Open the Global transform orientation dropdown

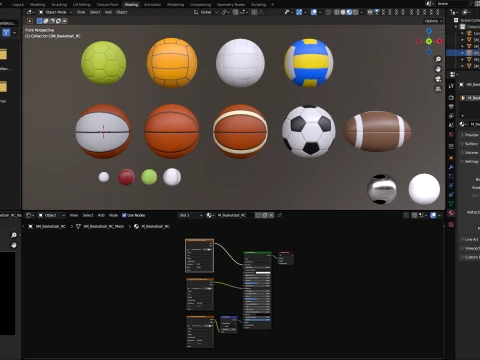click(205, 12)
